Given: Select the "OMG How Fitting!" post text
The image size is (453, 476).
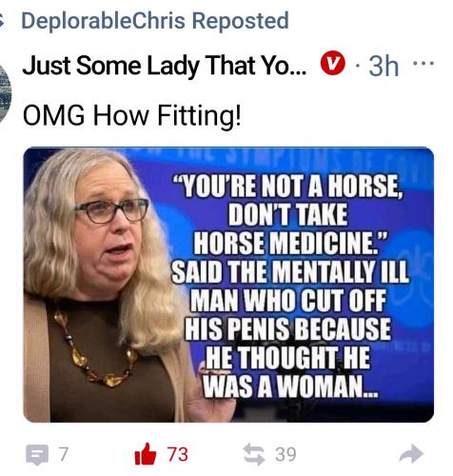Looking at the screenshot, I should pyautogui.click(x=131, y=115).
